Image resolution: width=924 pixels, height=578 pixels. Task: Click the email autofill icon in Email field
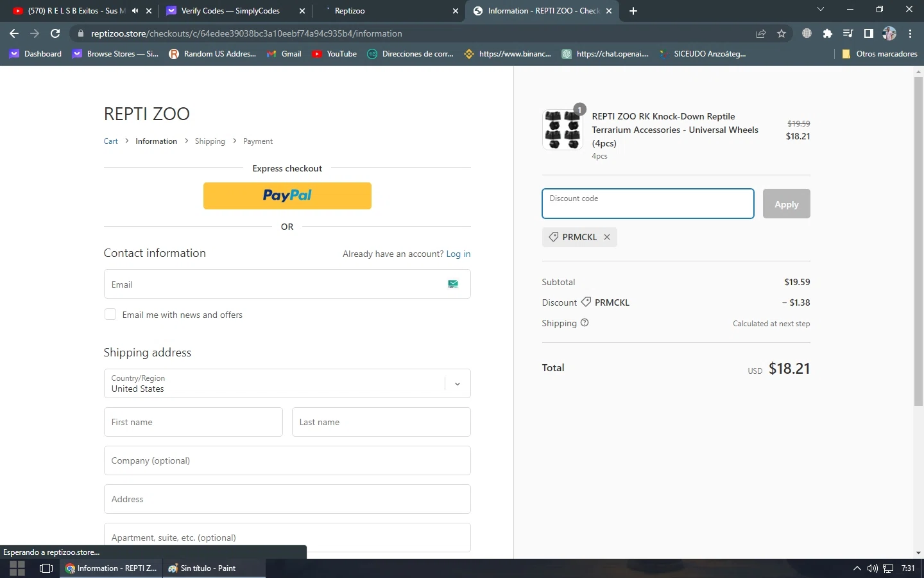(x=453, y=284)
